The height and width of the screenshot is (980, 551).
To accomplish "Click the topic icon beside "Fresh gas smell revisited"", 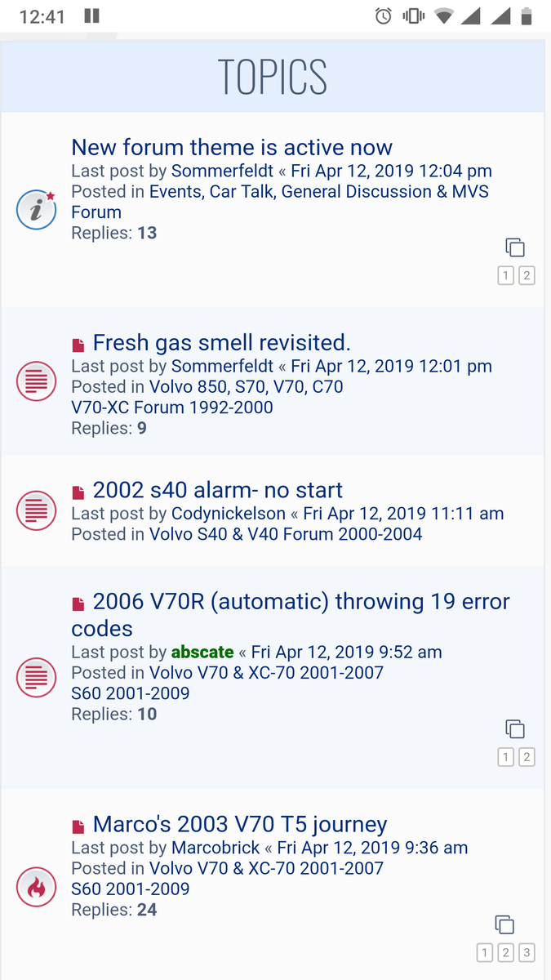I will point(36,381).
